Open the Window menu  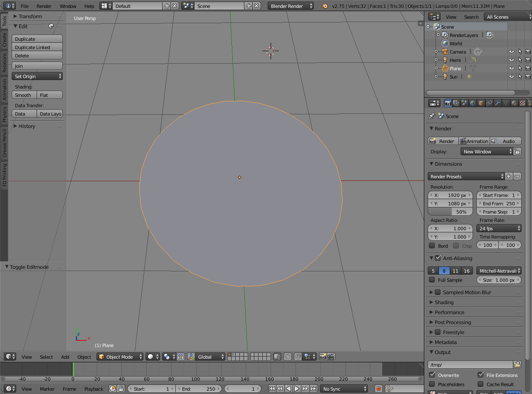[68, 6]
